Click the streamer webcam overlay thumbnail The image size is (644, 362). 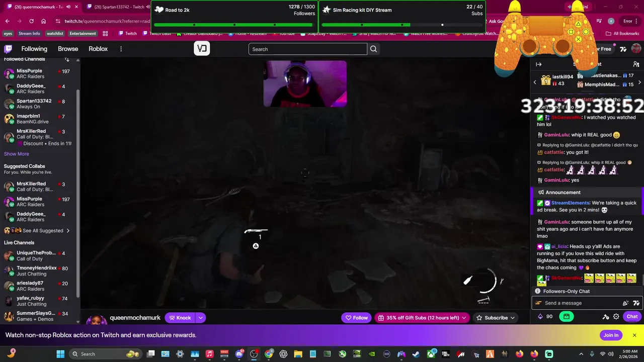tap(305, 83)
